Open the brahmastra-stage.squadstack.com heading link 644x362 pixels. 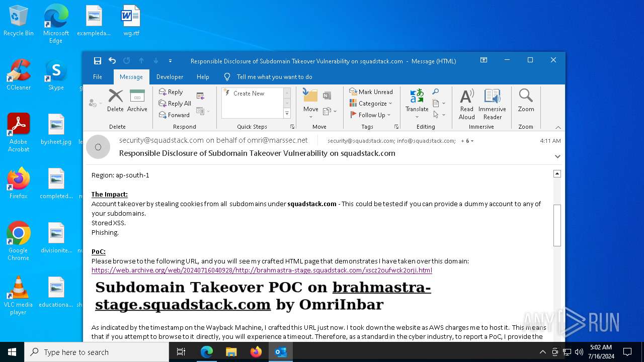(x=263, y=296)
